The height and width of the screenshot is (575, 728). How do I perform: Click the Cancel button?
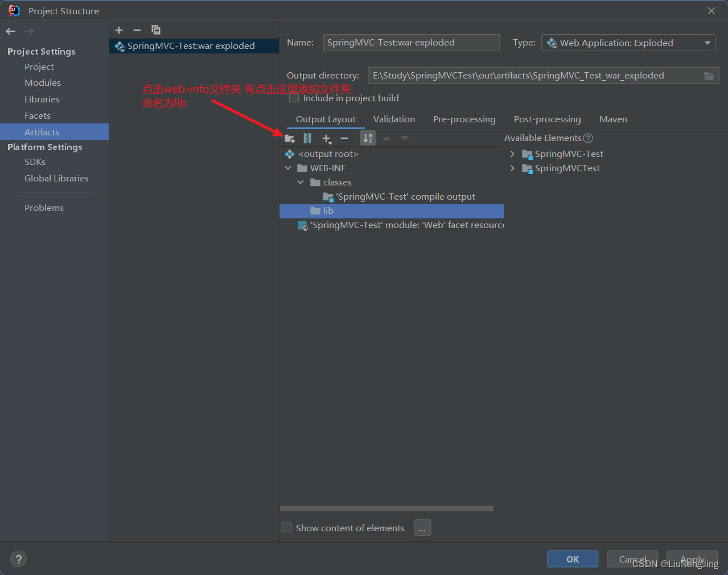(x=632, y=559)
